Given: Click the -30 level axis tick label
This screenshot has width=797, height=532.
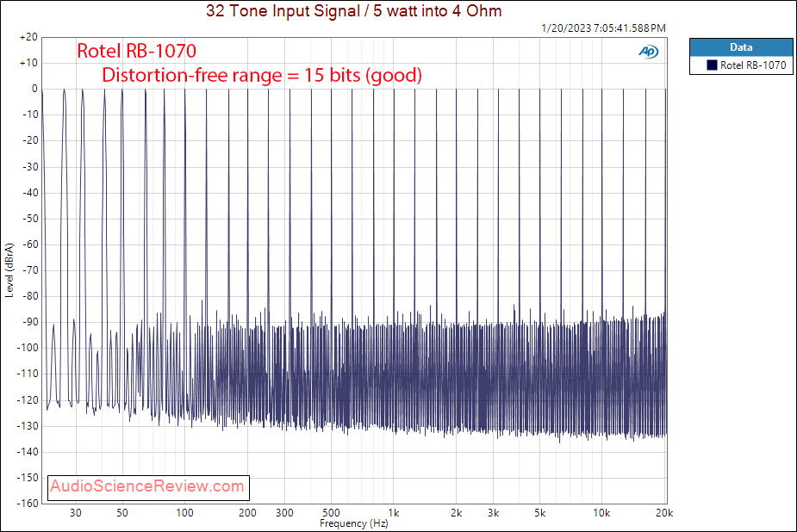Looking at the screenshot, I should point(30,166).
